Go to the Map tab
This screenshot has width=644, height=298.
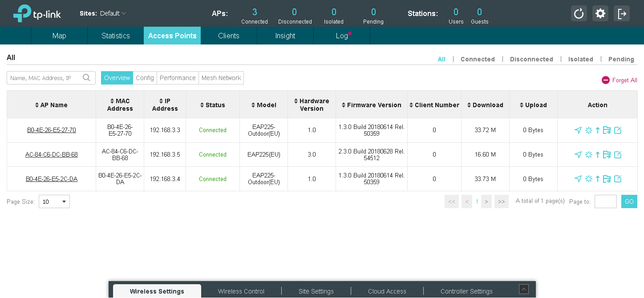[x=59, y=36]
